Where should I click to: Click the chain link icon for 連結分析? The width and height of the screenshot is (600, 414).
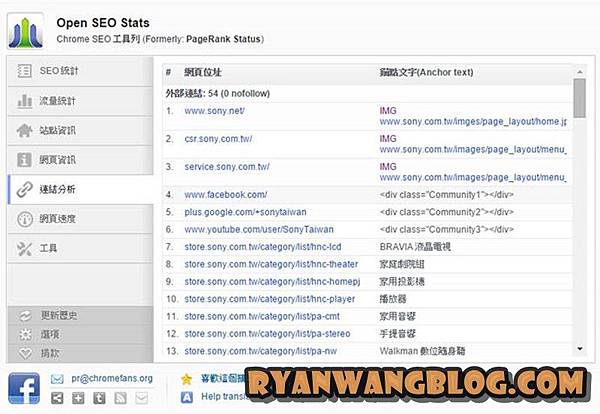pos(24,189)
